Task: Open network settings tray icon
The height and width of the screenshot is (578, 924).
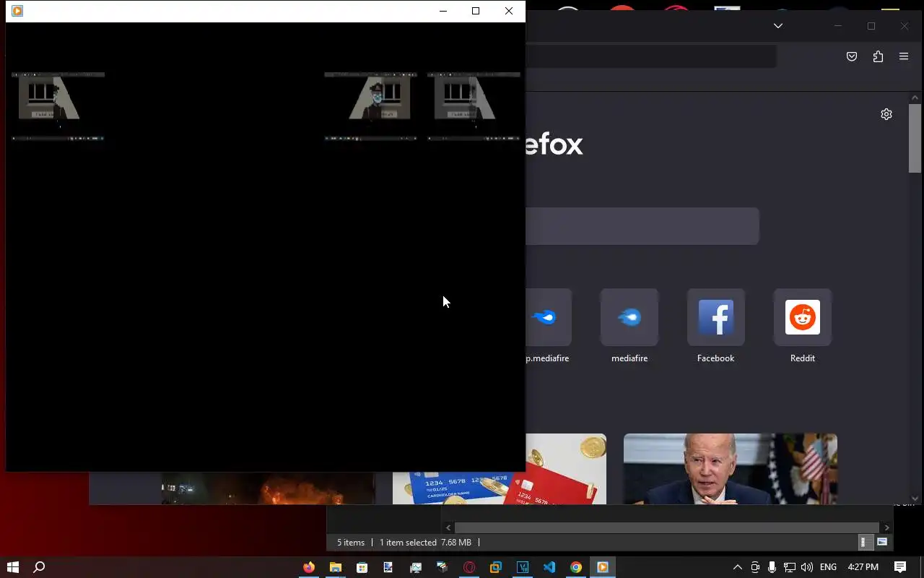Action: [x=790, y=567]
